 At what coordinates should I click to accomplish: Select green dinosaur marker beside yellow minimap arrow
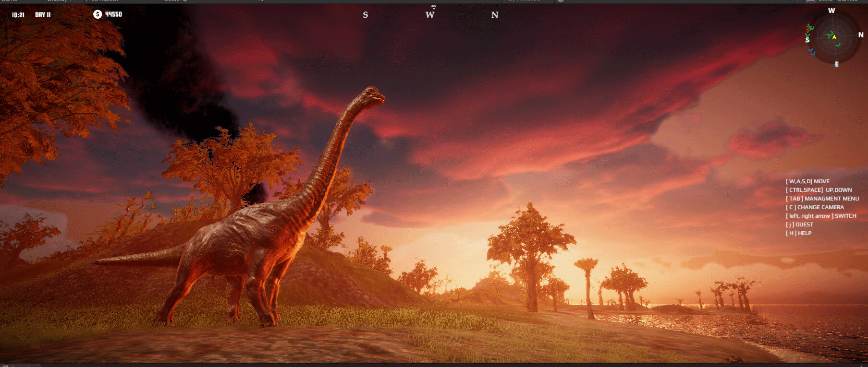point(830,35)
